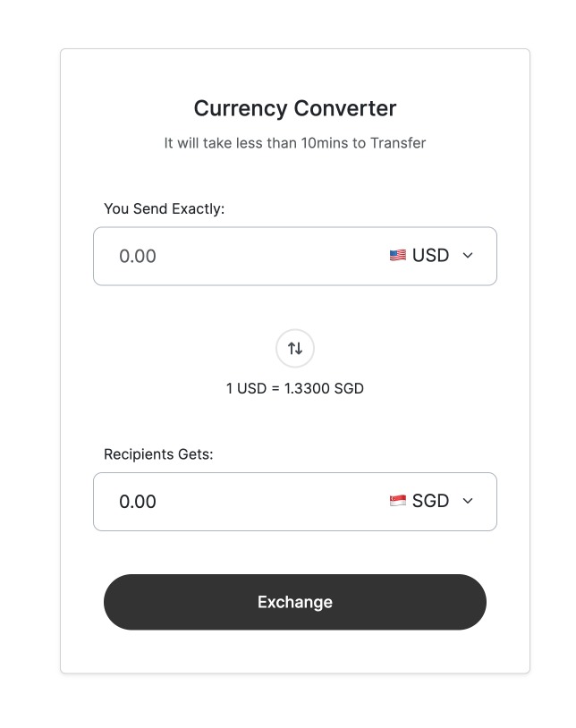Click the 0.00 placeholder in send field
The width and height of the screenshot is (576, 728).
click(138, 256)
